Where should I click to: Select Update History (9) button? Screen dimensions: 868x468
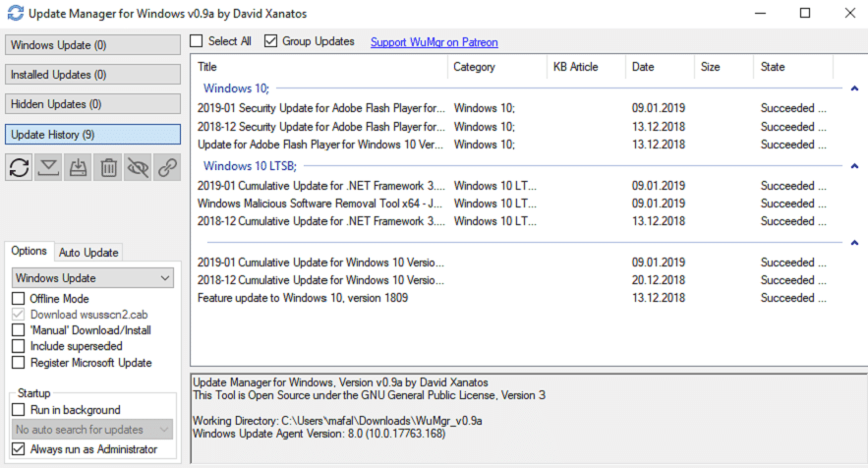(x=92, y=135)
